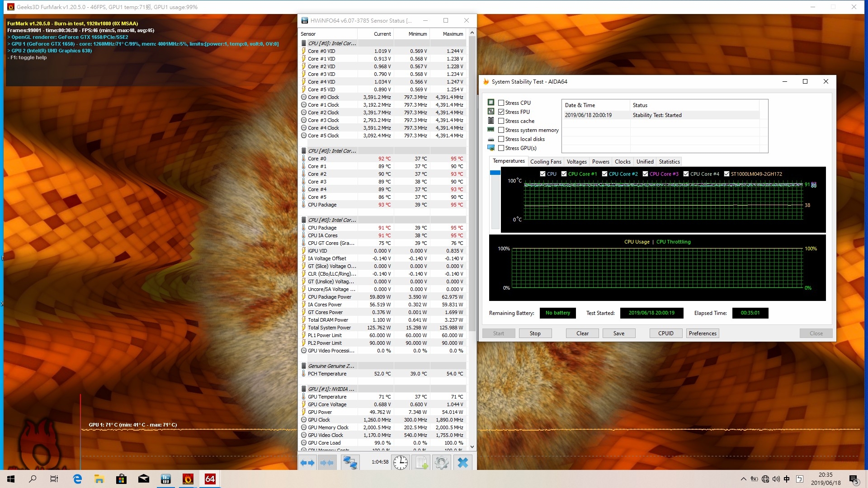The image size is (868, 488).
Task: Switch to the Cooling Fans tab
Action: (x=546, y=161)
